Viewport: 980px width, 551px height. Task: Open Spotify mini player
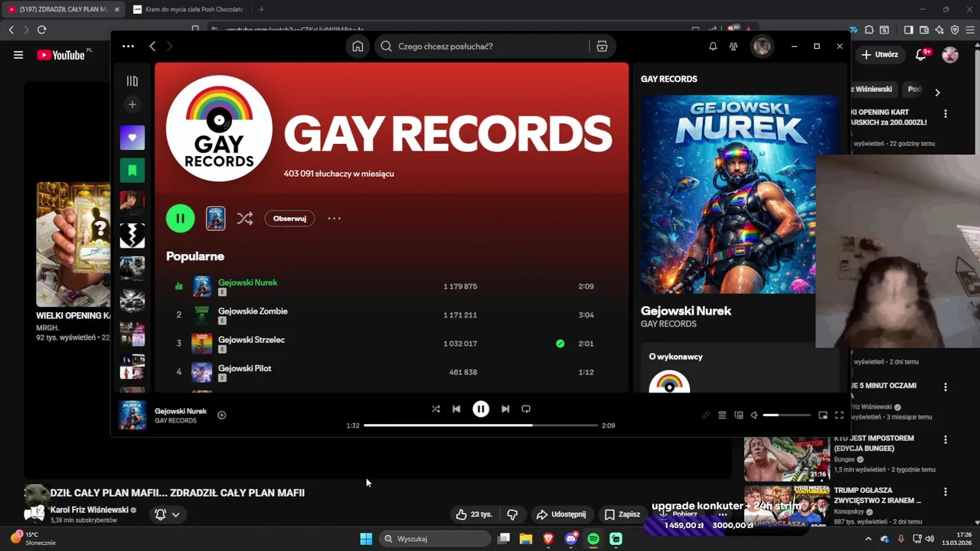[x=823, y=415]
